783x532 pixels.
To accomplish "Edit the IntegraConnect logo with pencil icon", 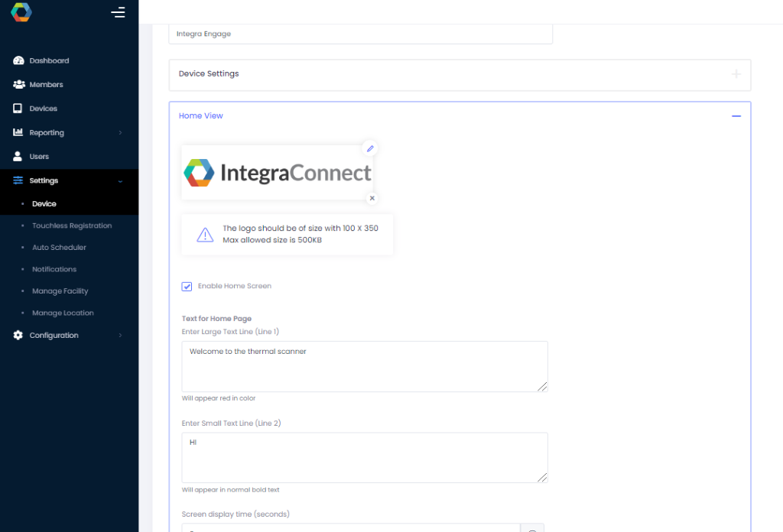I will point(370,148).
